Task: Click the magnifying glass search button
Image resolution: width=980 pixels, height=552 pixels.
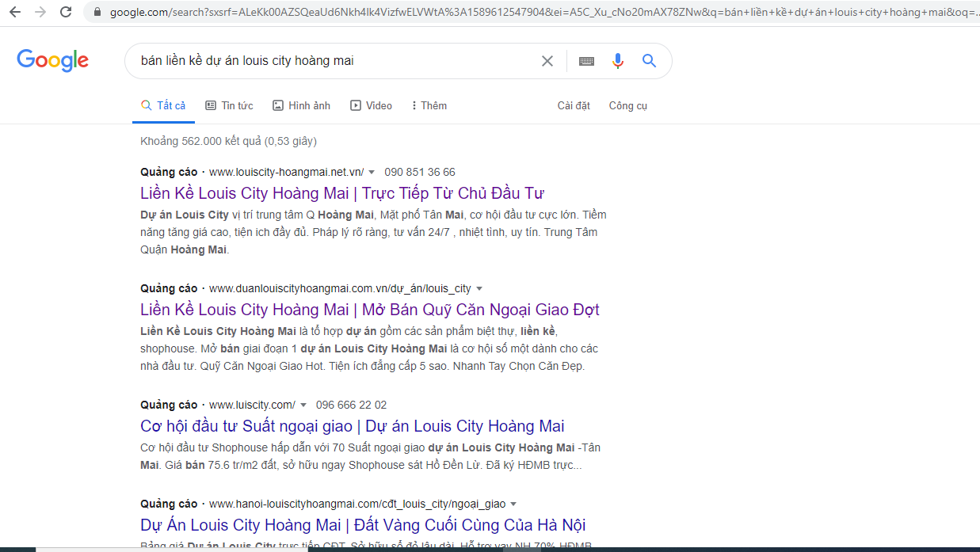Action: point(650,61)
